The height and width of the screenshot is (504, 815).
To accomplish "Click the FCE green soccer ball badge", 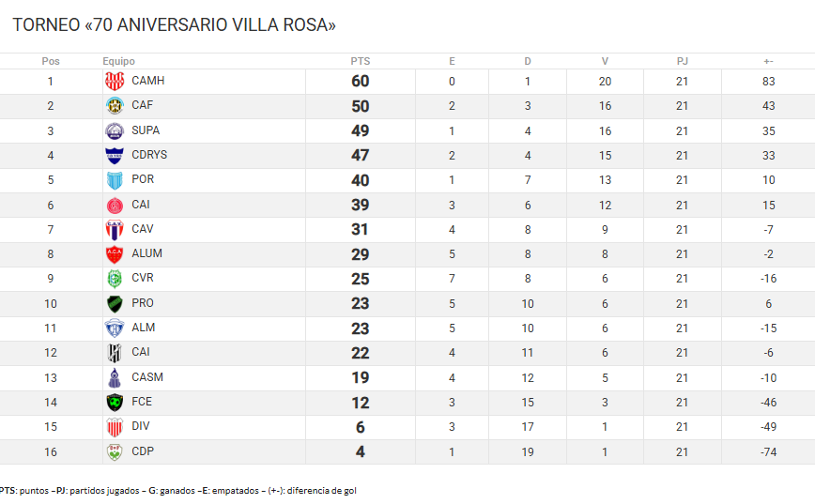I will (115, 402).
